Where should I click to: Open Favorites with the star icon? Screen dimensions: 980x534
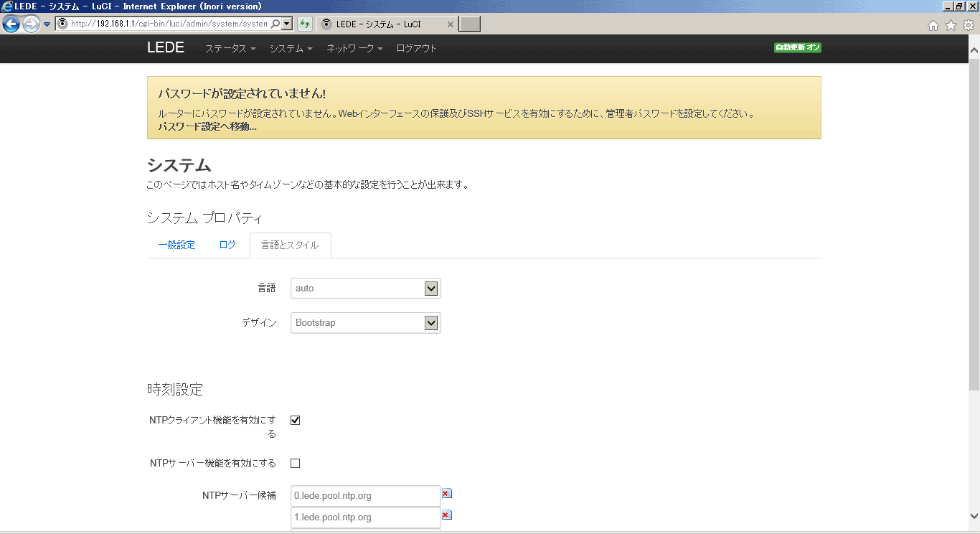(x=951, y=25)
